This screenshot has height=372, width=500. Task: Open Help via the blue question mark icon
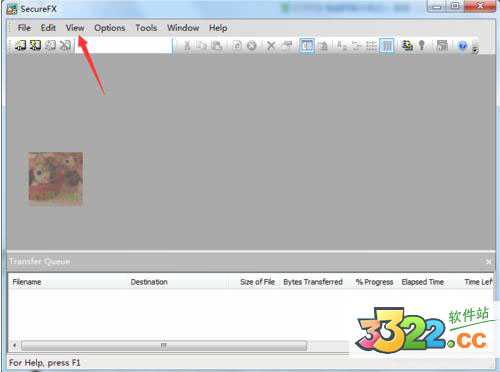pyautogui.click(x=462, y=45)
